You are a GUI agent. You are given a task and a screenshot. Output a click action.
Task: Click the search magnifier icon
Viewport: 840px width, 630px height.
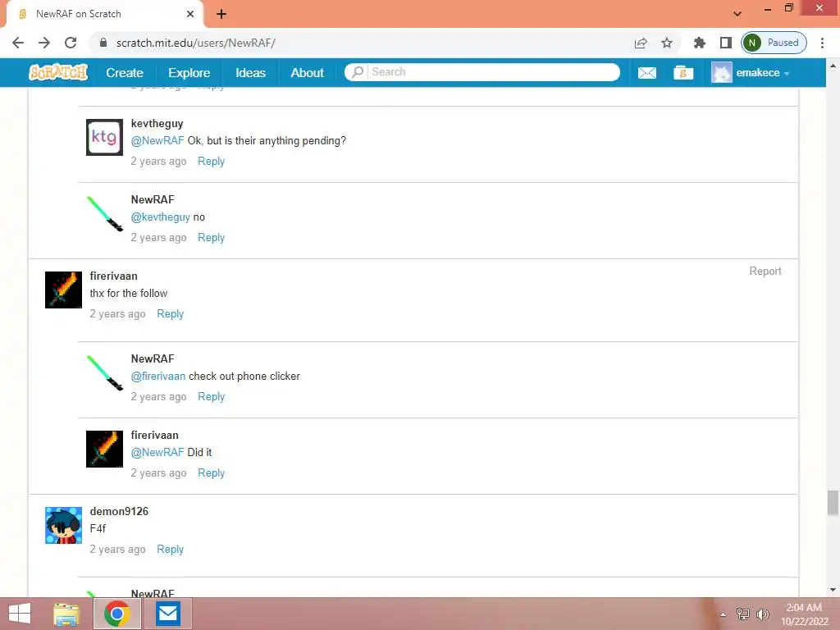click(358, 72)
